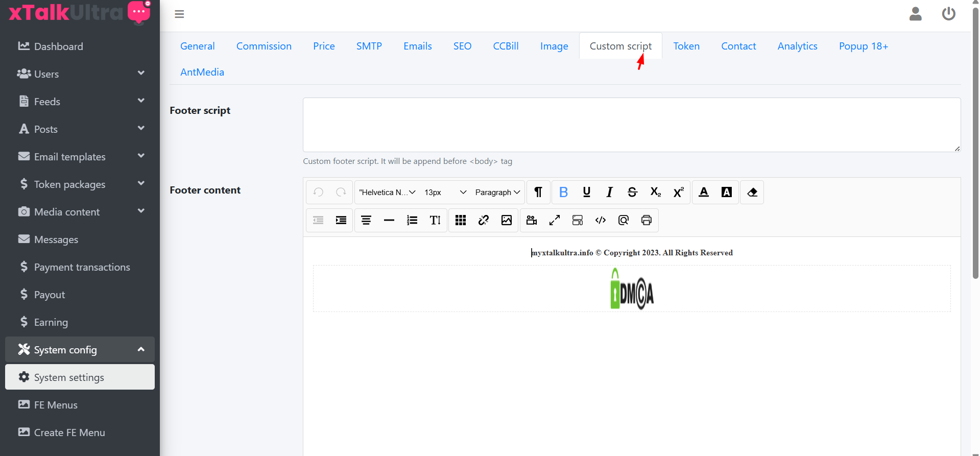Viewport: 980px width, 456px height.
Task: Toggle the hamburger sidebar menu
Action: pyautogui.click(x=179, y=14)
